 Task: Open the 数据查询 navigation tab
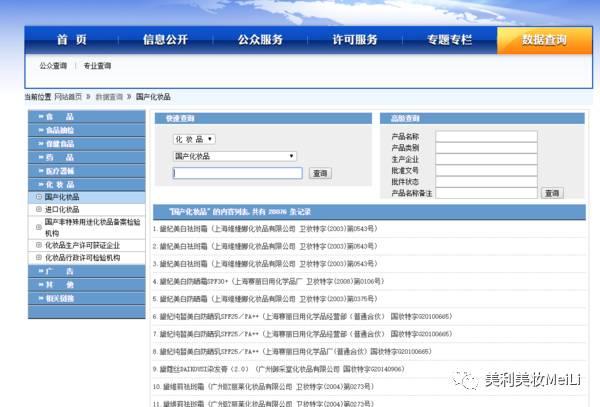[x=544, y=40]
